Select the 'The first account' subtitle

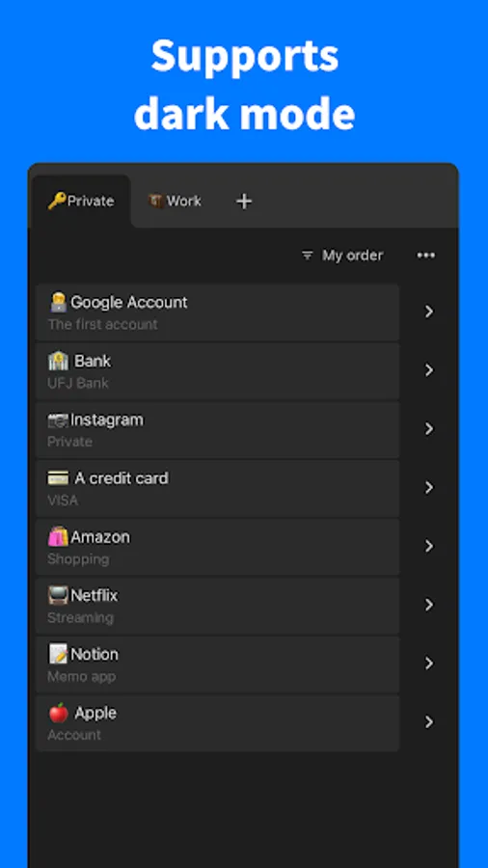(x=102, y=324)
